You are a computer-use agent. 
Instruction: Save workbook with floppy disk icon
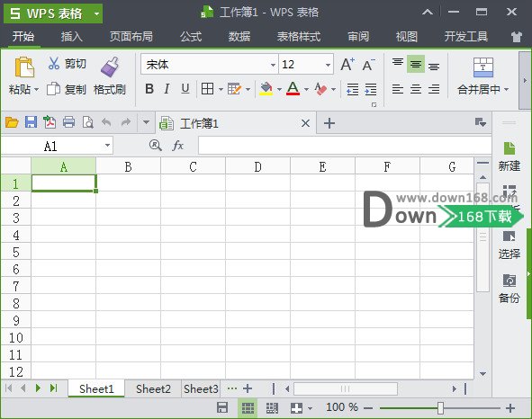pos(31,122)
